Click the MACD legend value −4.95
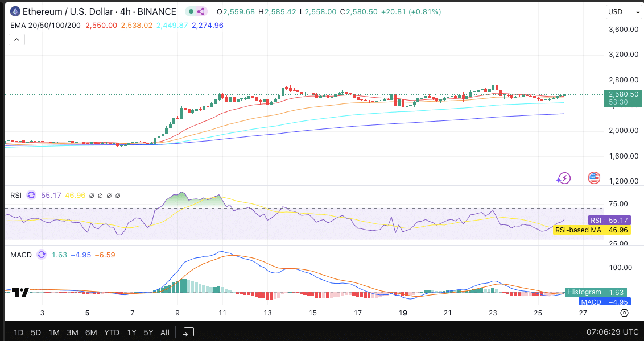644x341 pixels. coord(81,255)
